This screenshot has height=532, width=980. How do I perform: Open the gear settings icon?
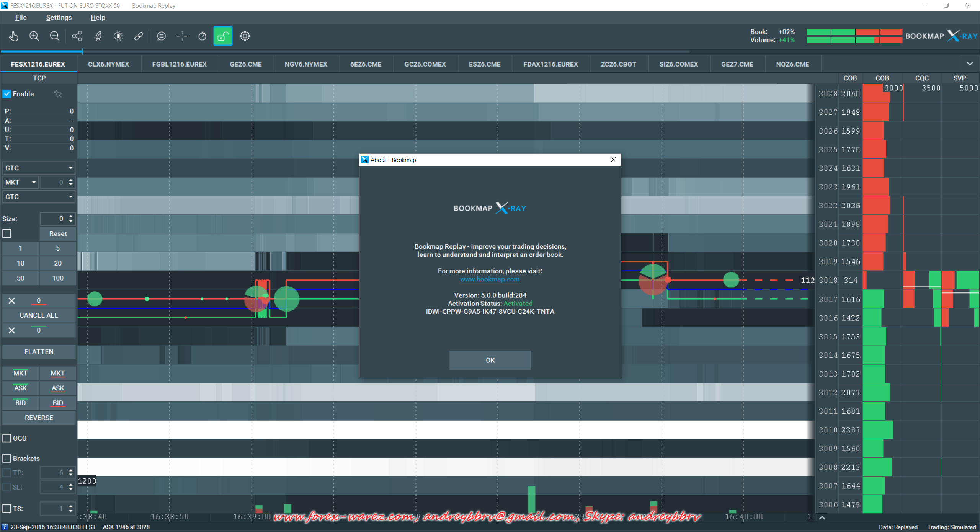pyautogui.click(x=245, y=36)
